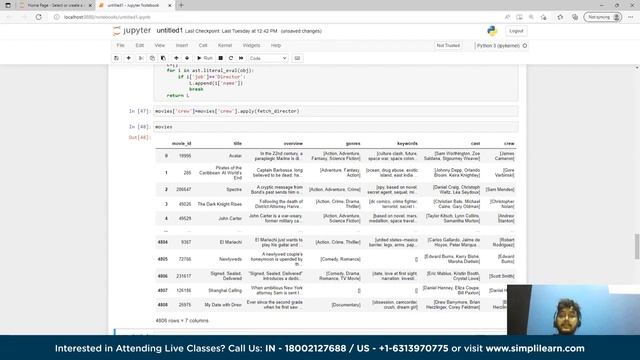Click the cast column header
Viewport: 640px width, 360px height.
click(x=475, y=144)
